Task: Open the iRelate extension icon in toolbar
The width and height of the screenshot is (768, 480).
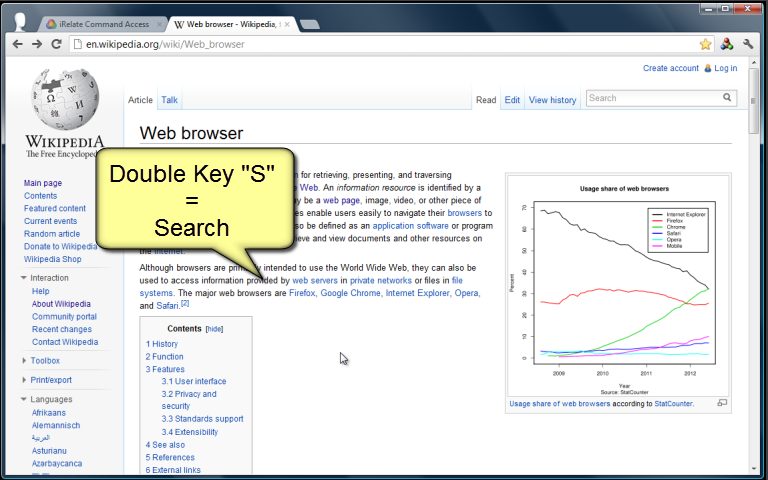Action: 727,44
